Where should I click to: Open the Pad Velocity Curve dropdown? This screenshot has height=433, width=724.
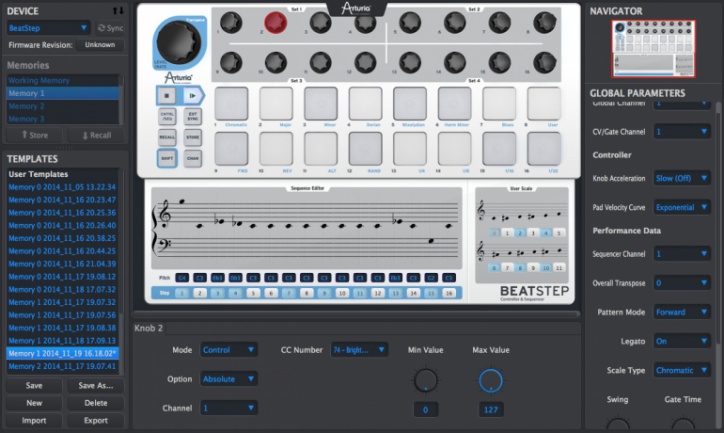(x=682, y=207)
